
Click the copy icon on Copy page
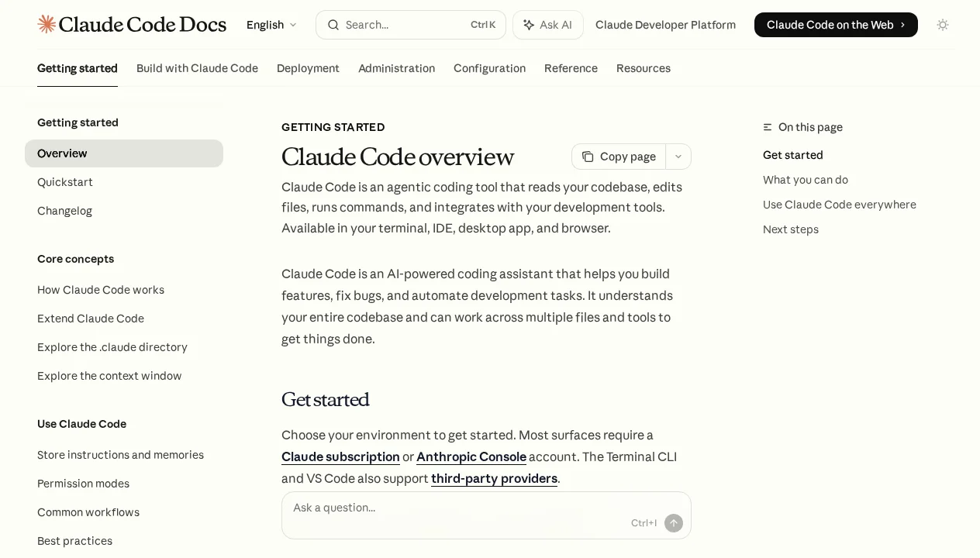(588, 157)
